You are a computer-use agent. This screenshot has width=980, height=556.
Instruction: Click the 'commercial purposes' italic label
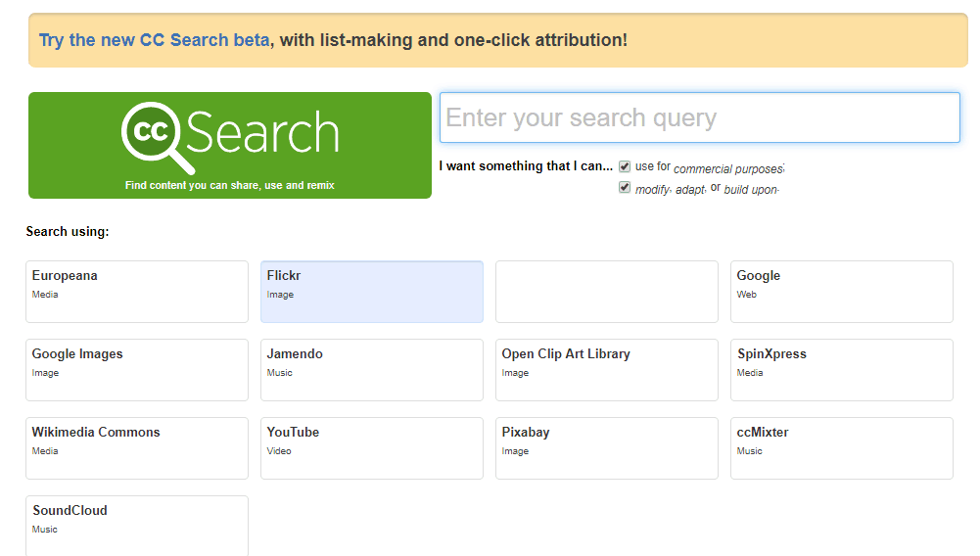point(728,169)
